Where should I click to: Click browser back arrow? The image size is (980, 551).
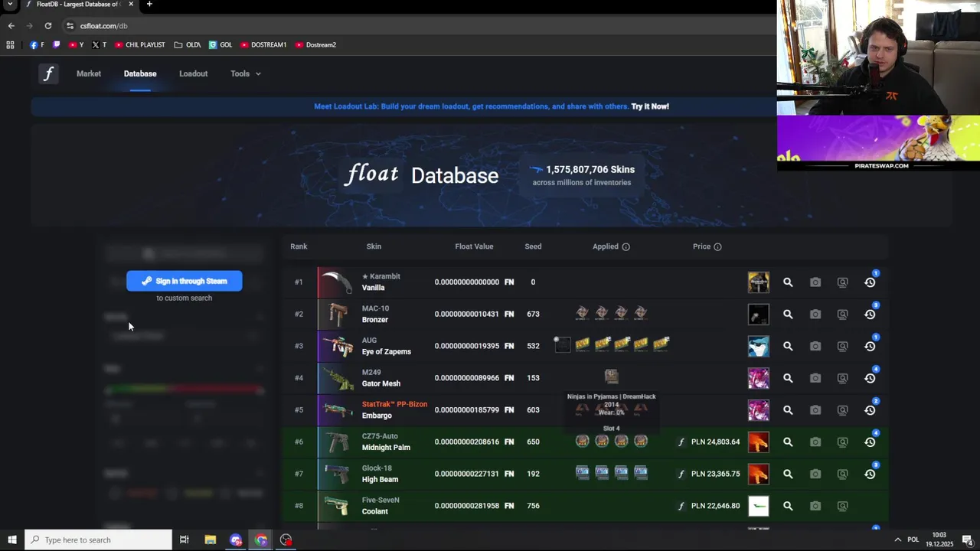click(11, 25)
